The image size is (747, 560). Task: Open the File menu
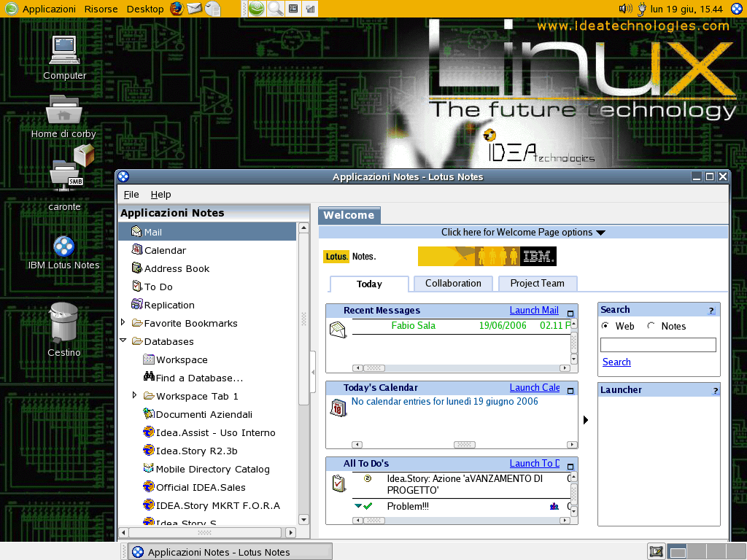[x=131, y=194]
